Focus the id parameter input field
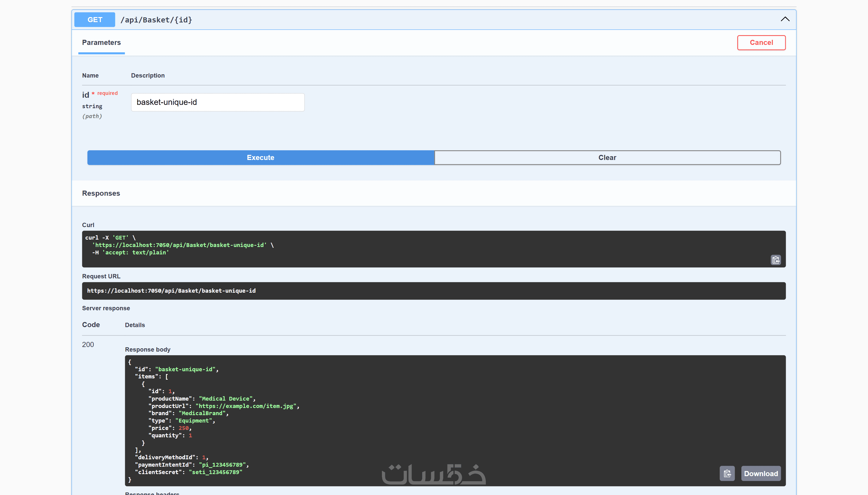The height and width of the screenshot is (495, 868). 218,102
